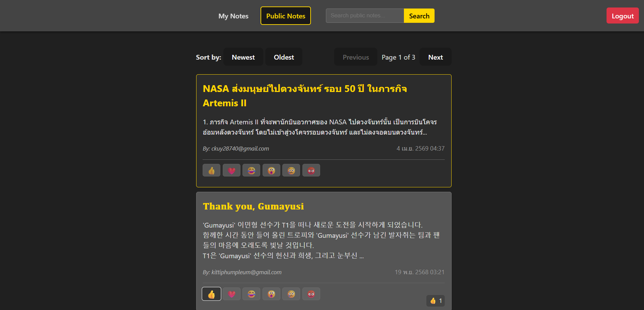644x310 pixels.
Task: Click the yellow Search button
Action: [x=419, y=16]
